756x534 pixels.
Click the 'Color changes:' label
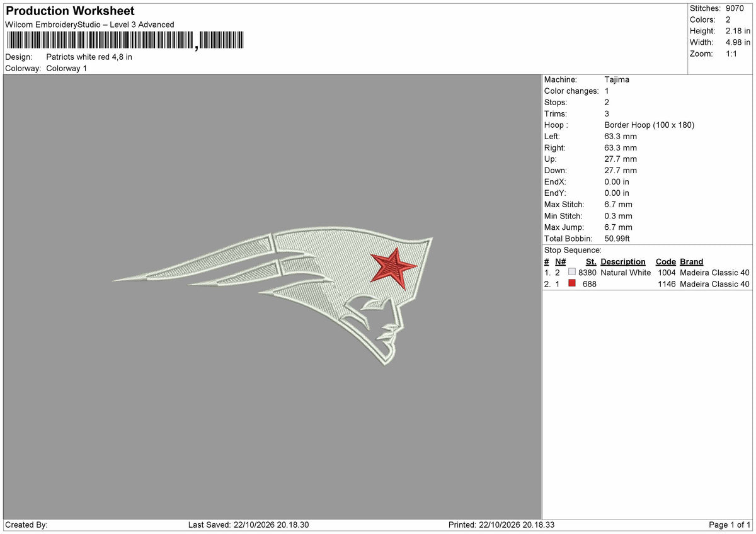571,91
